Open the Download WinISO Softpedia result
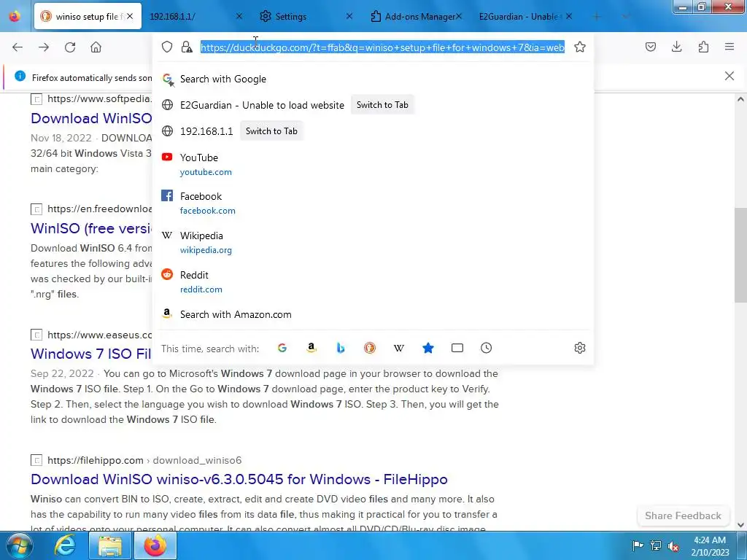 pyautogui.click(x=91, y=118)
